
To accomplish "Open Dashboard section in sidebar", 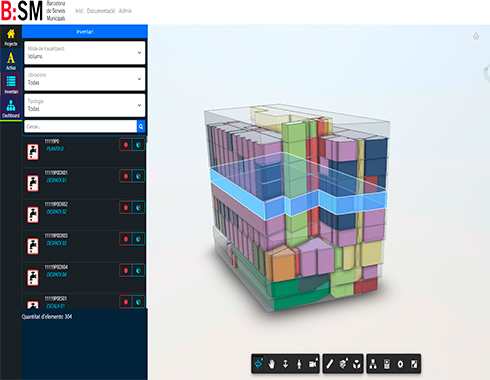I will (11, 108).
